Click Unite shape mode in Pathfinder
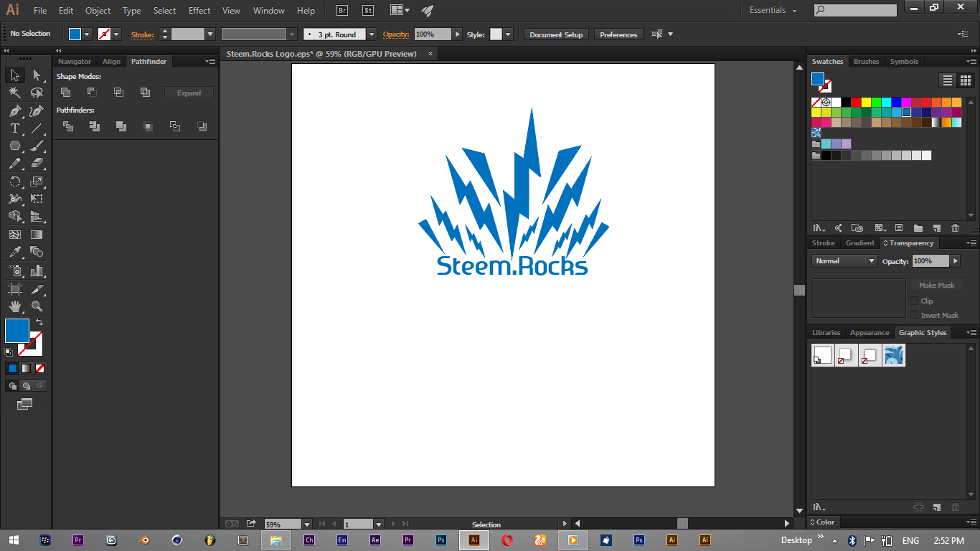The image size is (980, 551). (65, 92)
